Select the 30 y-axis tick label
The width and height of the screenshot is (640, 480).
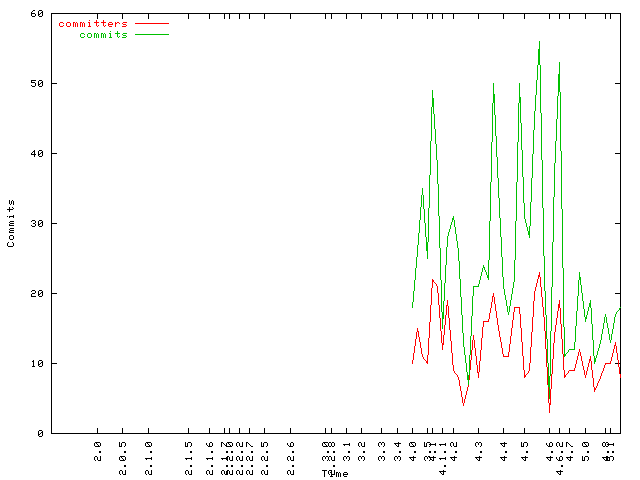click(36, 224)
